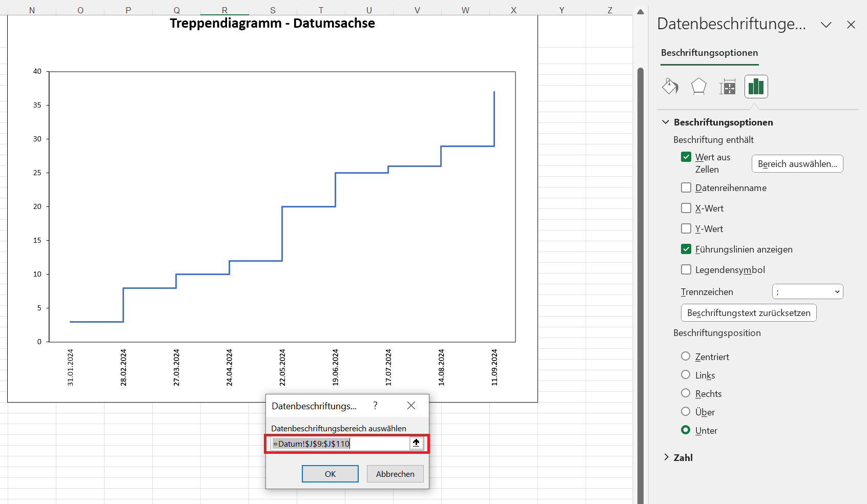Select the Rechts label position
Image resolution: width=867 pixels, height=504 pixels.
tap(686, 393)
